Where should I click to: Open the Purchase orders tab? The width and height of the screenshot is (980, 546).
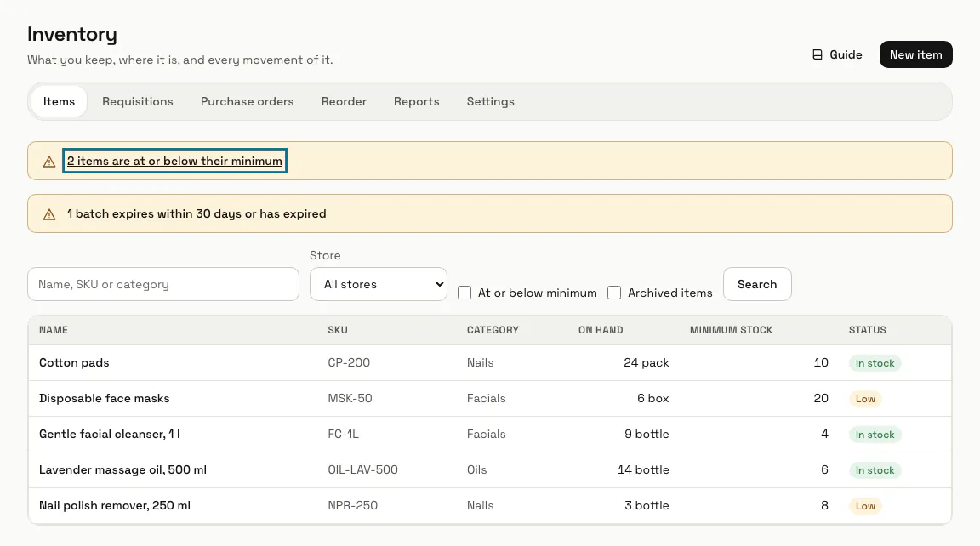click(x=247, y=101)
